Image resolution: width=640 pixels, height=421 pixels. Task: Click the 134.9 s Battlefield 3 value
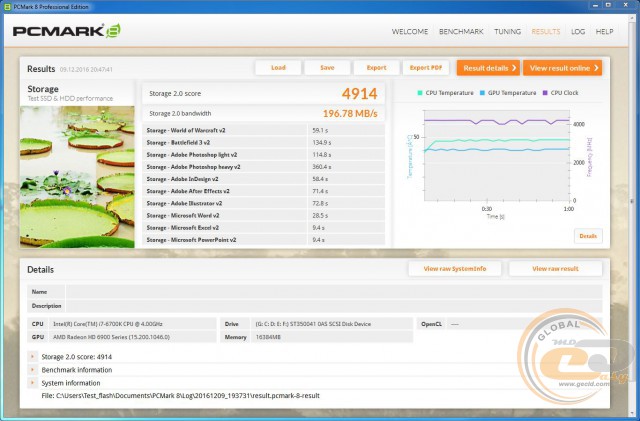pyautogui.click(x=322, y=143)
